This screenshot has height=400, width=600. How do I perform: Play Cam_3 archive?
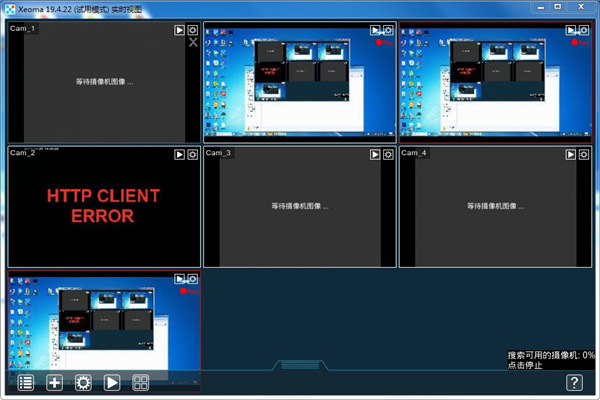pyautogui.click(x=376, y=155)
